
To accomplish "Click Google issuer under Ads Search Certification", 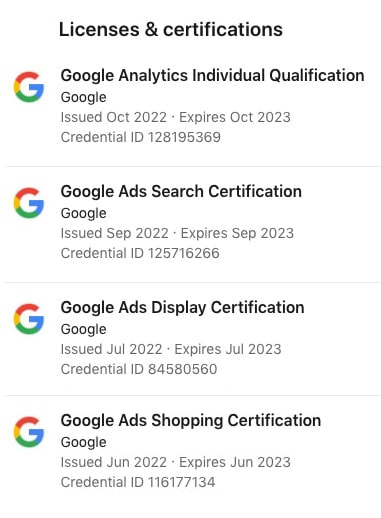I will pyautogui.click(x=83, y=214).
